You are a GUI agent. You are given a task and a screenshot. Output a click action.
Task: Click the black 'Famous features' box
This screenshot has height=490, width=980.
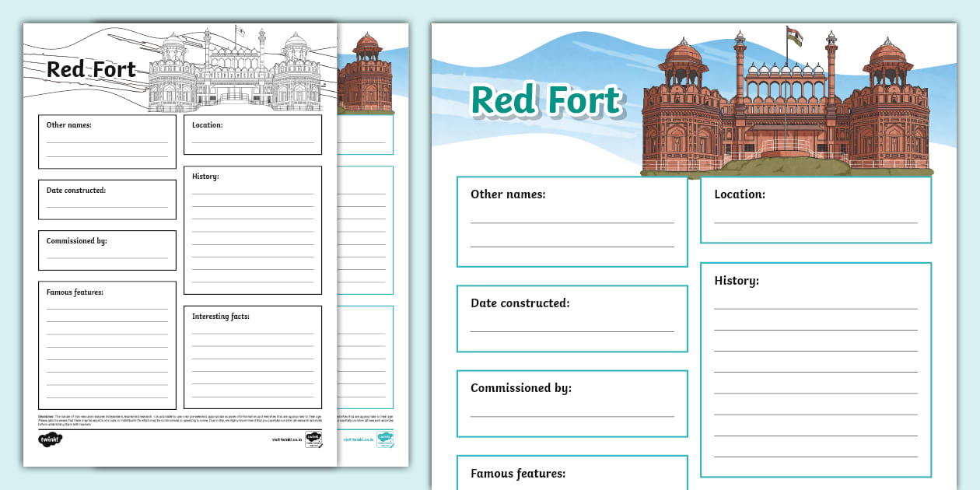point(107,345)
